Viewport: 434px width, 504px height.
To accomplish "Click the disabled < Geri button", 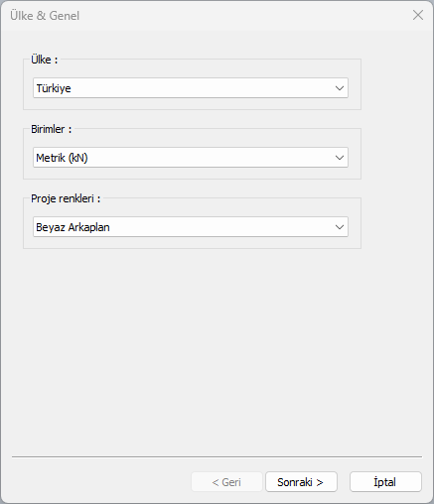I will (x=226, y=482).
